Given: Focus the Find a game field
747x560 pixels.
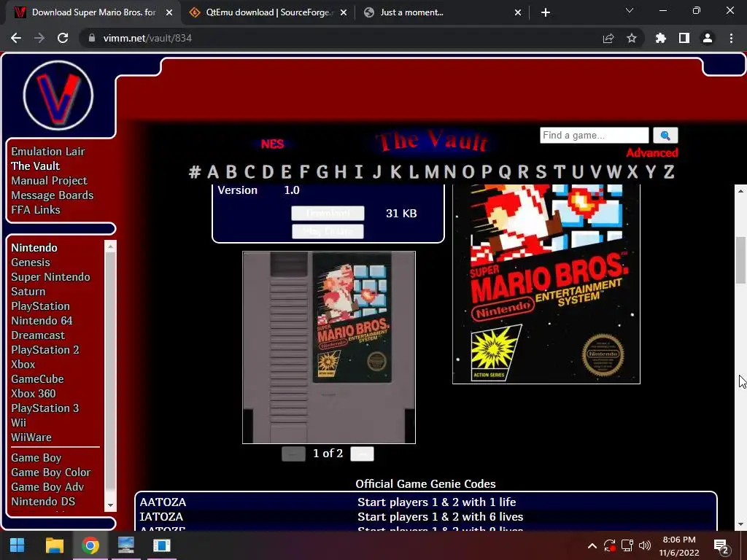Looking at the screenshot, I should 594,135.
